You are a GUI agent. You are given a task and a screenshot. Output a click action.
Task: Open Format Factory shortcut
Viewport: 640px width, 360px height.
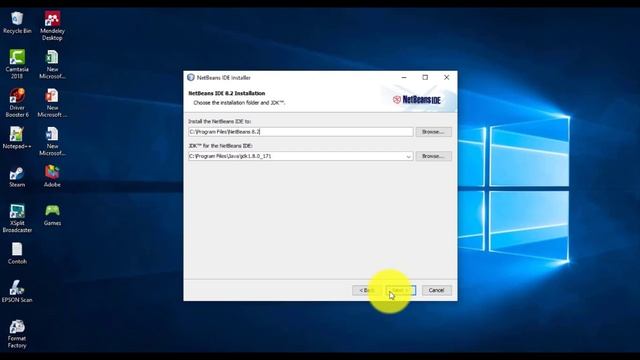tap(17, 334)
